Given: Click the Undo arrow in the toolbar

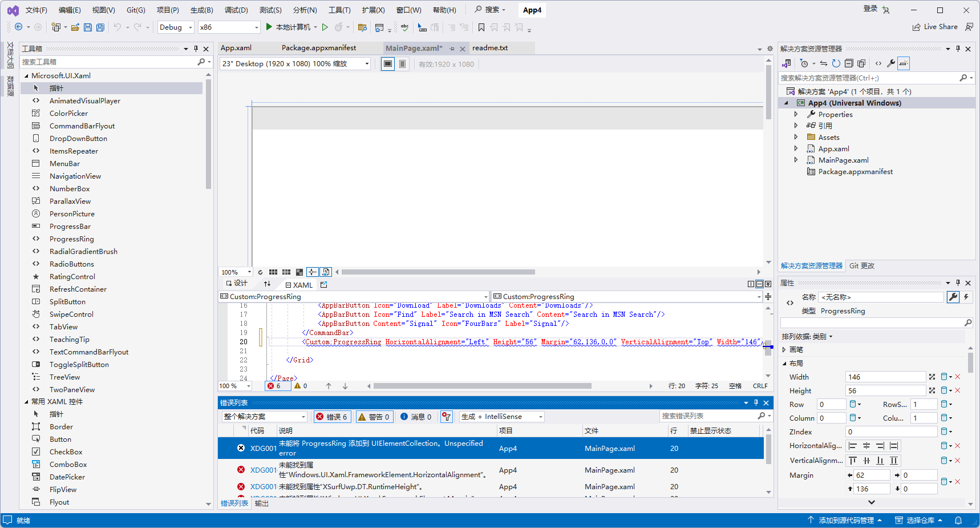Looking at the screenshot, I should [117, 27].
